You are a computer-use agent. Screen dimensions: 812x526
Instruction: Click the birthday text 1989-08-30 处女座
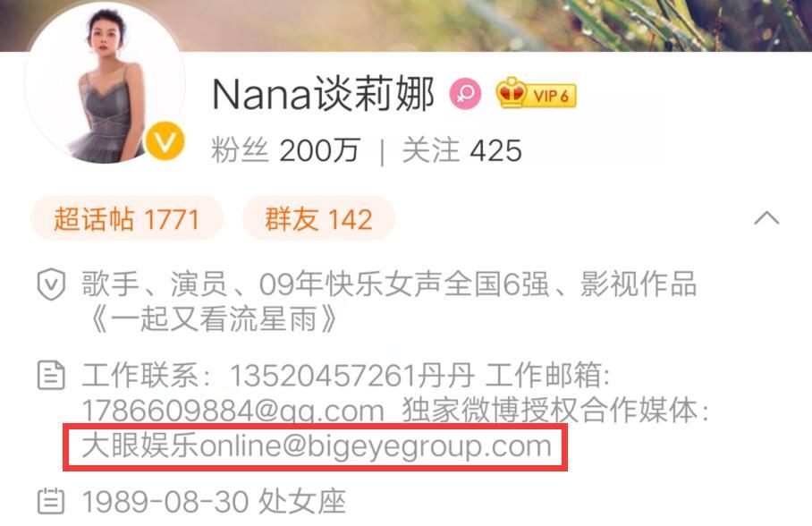point(214,502)
